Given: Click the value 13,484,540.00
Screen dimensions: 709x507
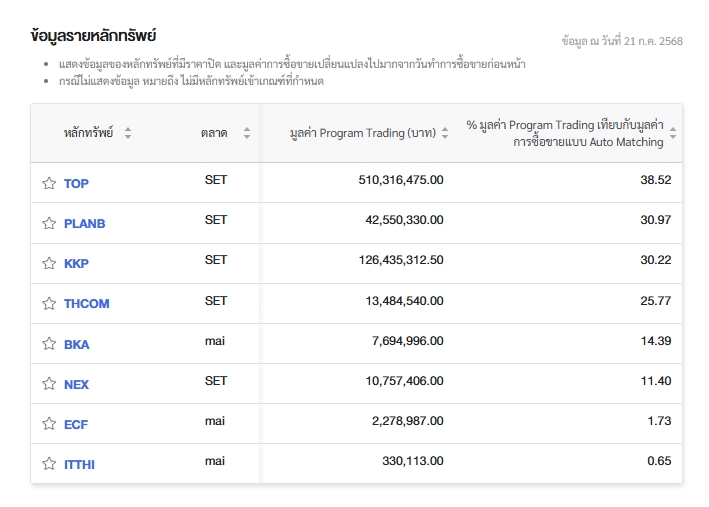Looking at the screenshot, I should point(404,301).
